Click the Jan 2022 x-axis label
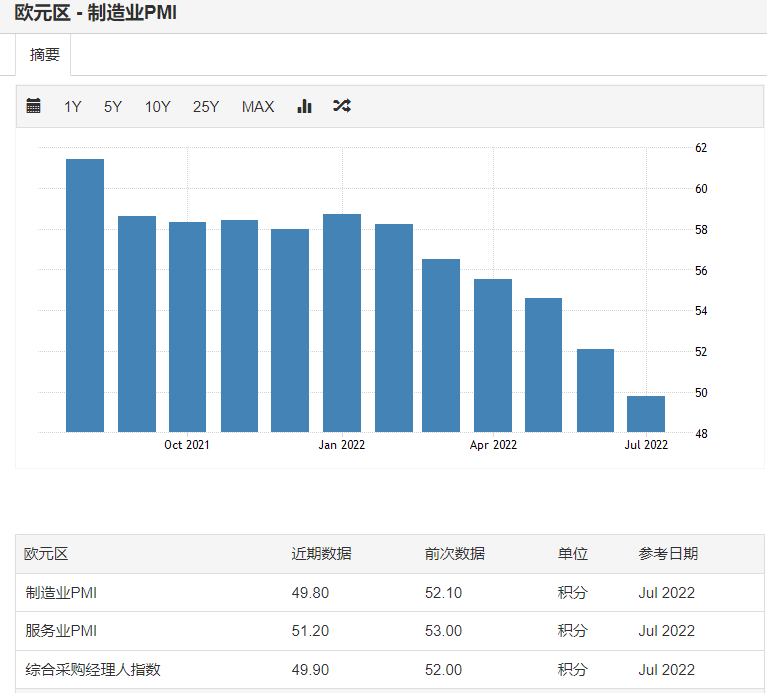The height and width of the screenshot is (693, 767). [x=342, y=445]
